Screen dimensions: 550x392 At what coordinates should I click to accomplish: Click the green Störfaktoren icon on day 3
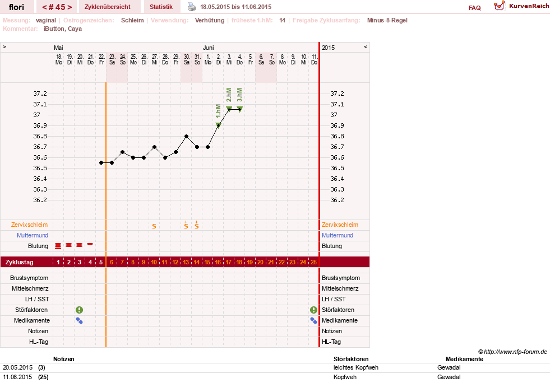tap(79, 310)
